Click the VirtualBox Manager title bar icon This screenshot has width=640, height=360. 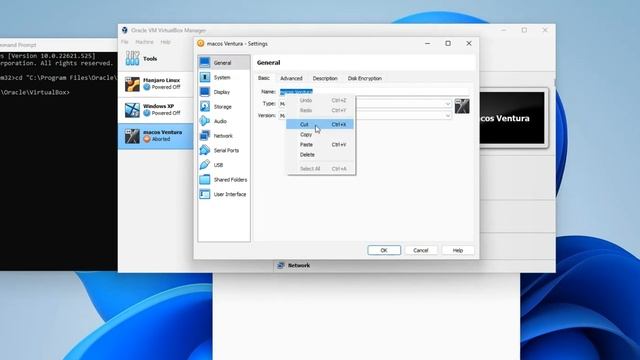coord(124,30)
